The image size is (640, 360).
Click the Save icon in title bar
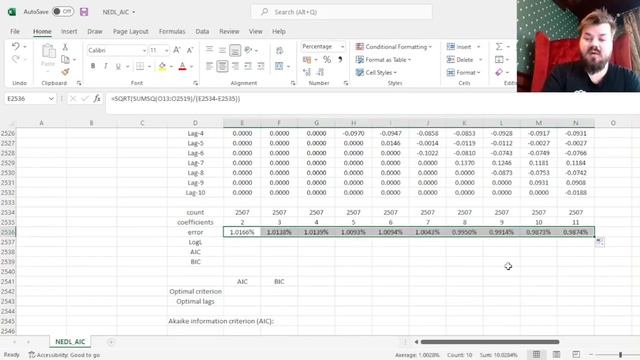[x=84, y=12]
